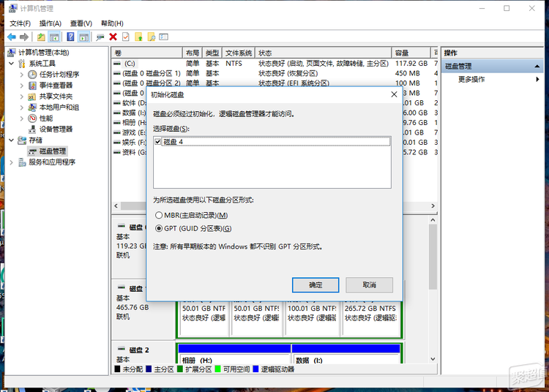This screenshot has width=549, height=392.
Task: Select 设备管理器 in the left tree
Action: [x=55, y=129]
